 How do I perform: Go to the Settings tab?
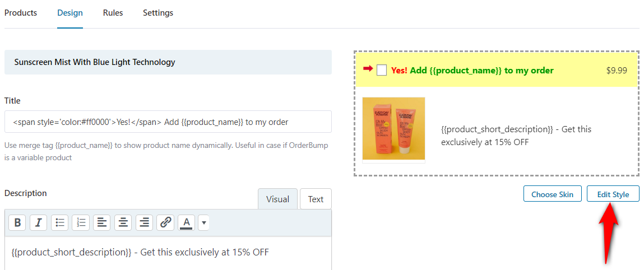158,13
